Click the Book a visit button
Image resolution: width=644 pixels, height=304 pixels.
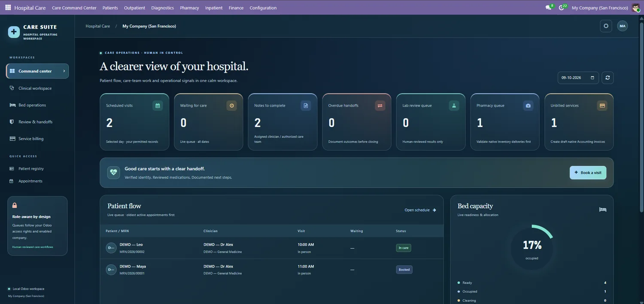(588, 173)
